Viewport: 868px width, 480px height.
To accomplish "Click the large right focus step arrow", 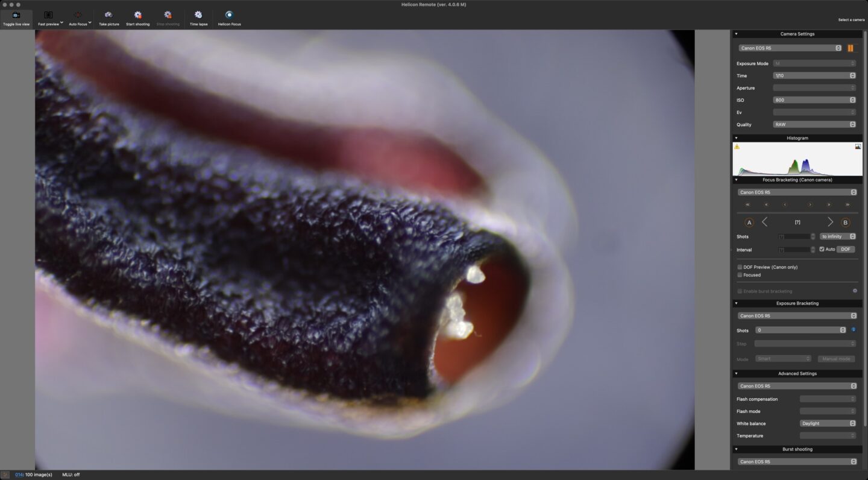I will (x=830, y=223).
